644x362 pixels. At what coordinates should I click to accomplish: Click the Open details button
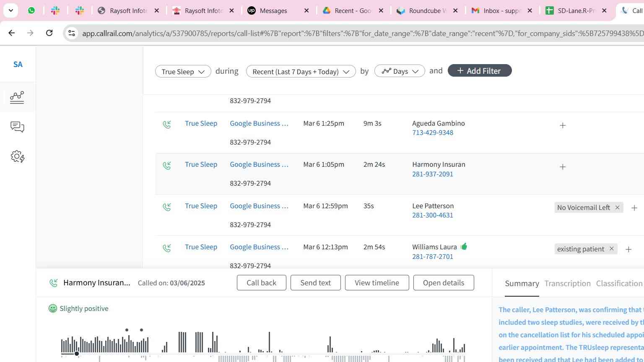pos(444,283)
